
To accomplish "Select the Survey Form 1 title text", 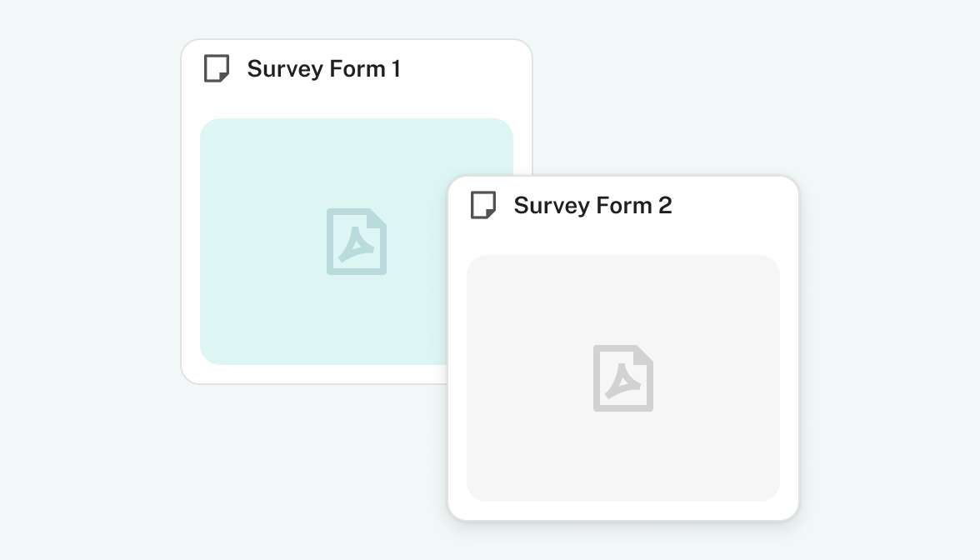I will pyautogui.click(x=323, y=68).
